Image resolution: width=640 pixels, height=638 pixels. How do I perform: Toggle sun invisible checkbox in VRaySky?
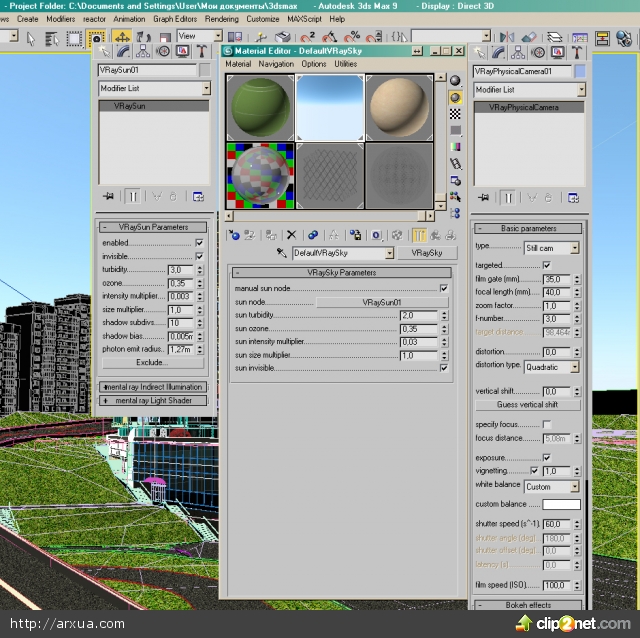coord(444,368)
